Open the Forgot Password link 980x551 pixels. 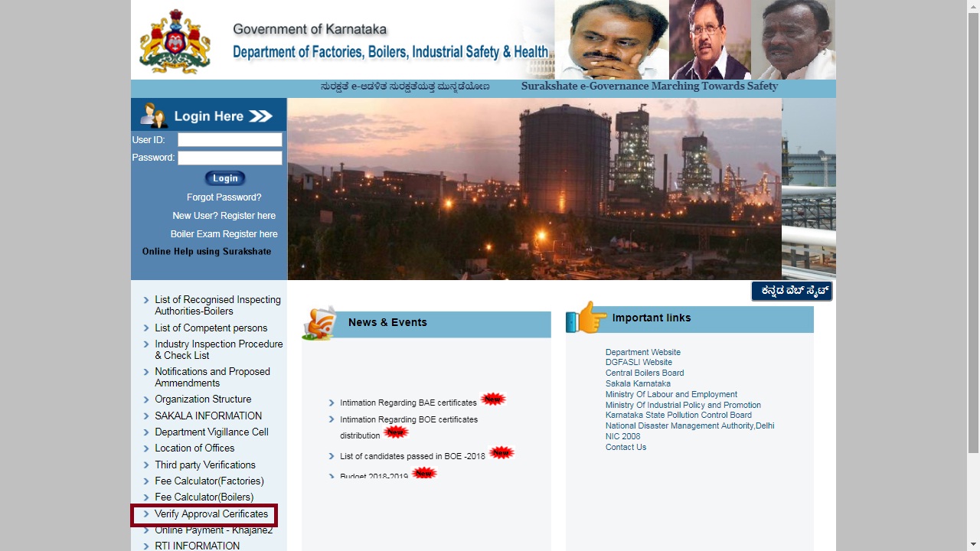click(x=224, y=197)
